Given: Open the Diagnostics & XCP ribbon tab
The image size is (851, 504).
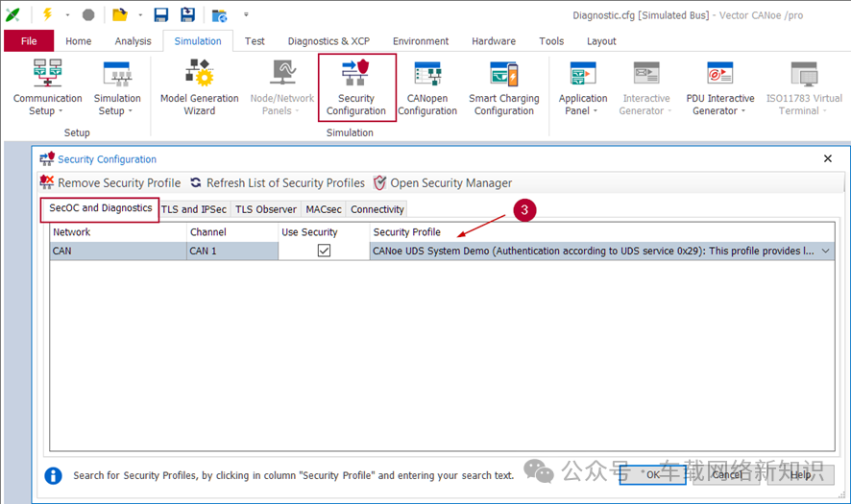Looking at the screenshot, I should pyautogui.click(x=328, y=41).
